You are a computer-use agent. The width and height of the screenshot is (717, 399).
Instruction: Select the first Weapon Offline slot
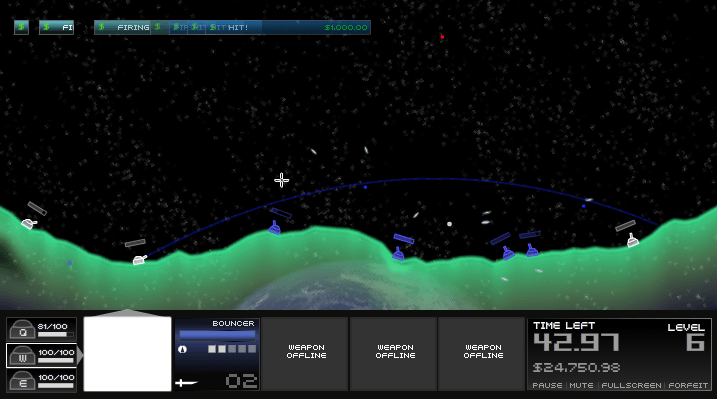306,354
